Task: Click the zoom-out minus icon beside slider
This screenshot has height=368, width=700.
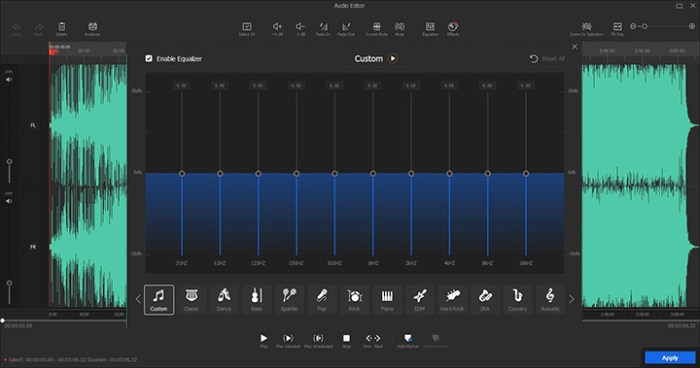Action: (x=633, y=26)
